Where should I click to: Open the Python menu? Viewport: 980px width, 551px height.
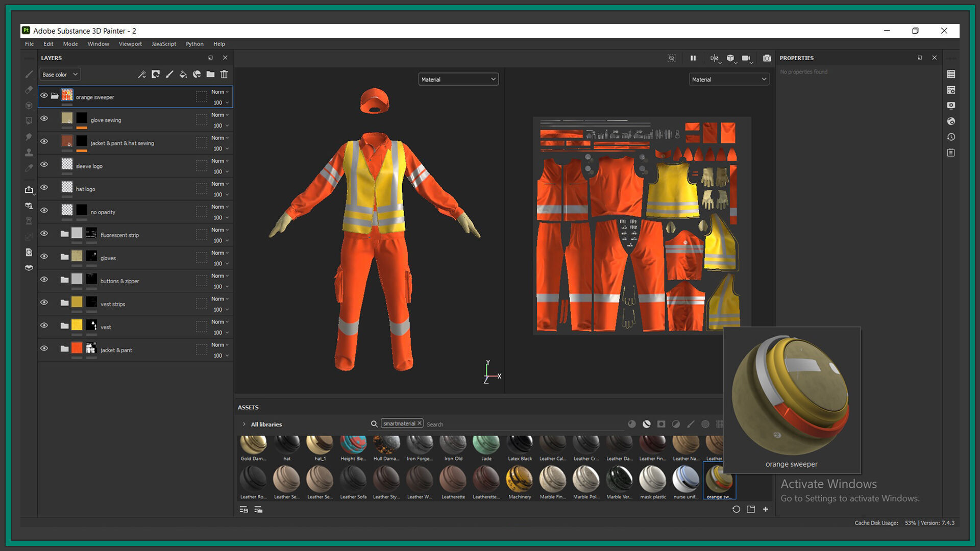point(194,44)
